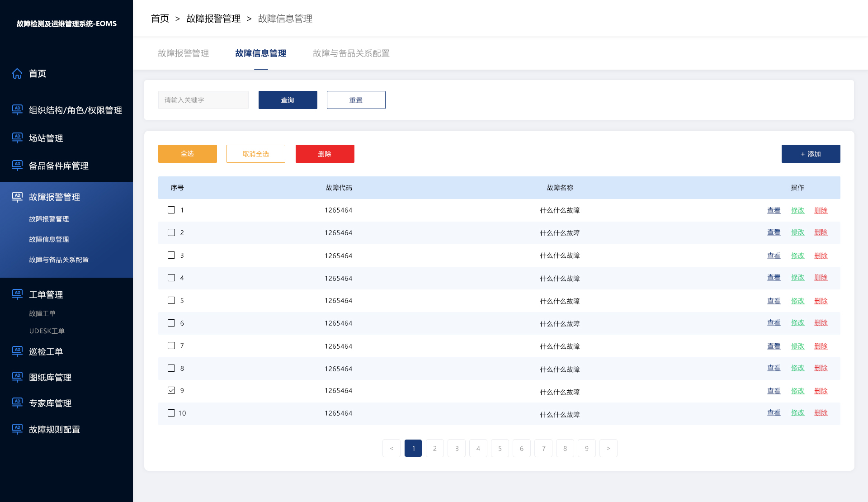Click the system title 故障检测及运维管理系统-EOMS
Viewport: 868px width, 502px height.
[66, 24]
